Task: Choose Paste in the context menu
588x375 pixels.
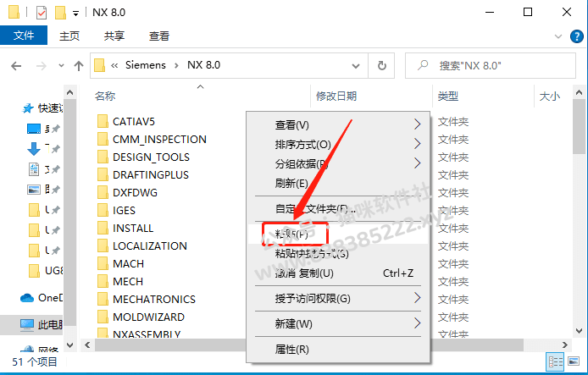Action: [338, 234]
